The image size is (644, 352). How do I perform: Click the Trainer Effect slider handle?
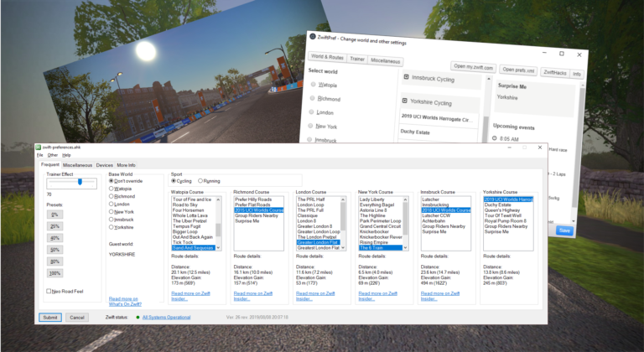tap(80, 182)
